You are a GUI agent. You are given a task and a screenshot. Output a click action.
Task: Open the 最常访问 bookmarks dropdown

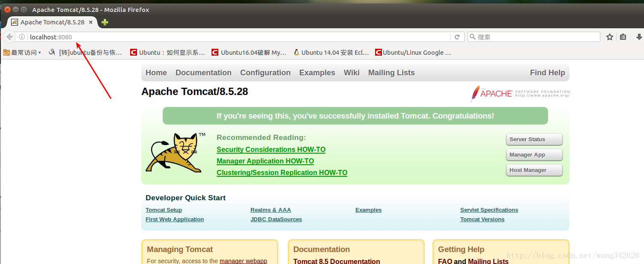click(x=22, y=53)
